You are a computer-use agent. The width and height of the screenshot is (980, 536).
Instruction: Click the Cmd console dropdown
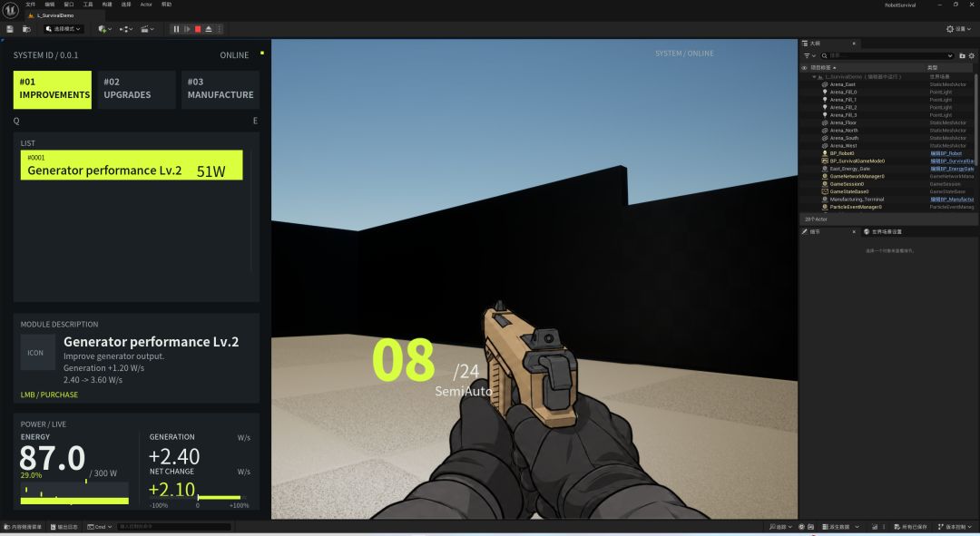100,527
